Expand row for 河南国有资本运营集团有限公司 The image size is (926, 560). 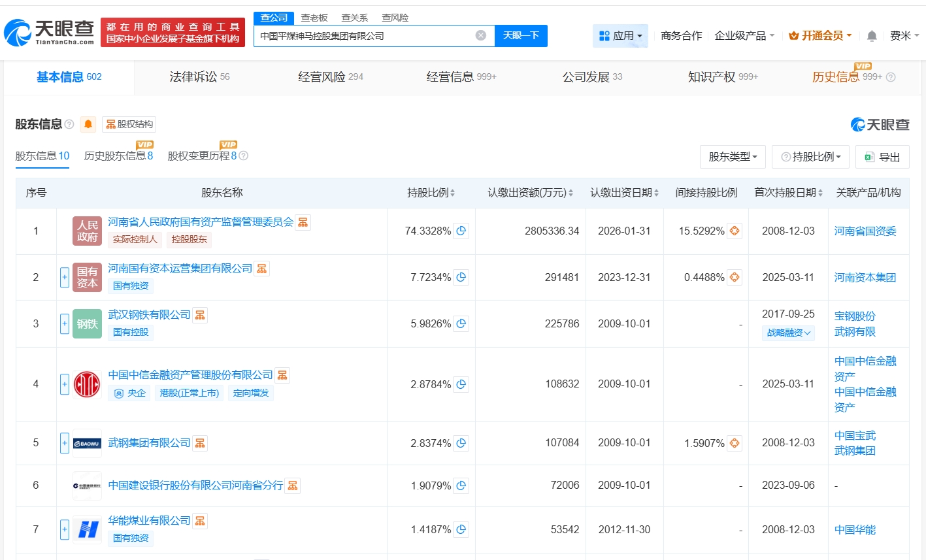point(65,277)
